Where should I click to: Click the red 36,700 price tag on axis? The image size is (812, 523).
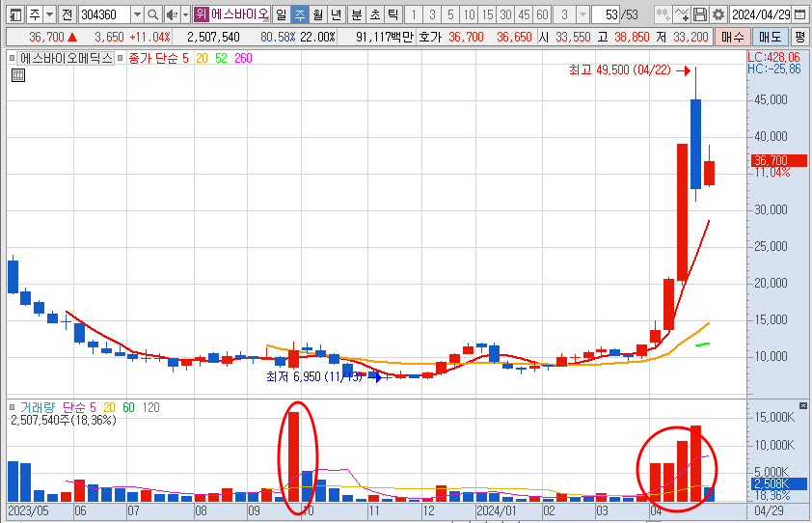pos(778,160)
